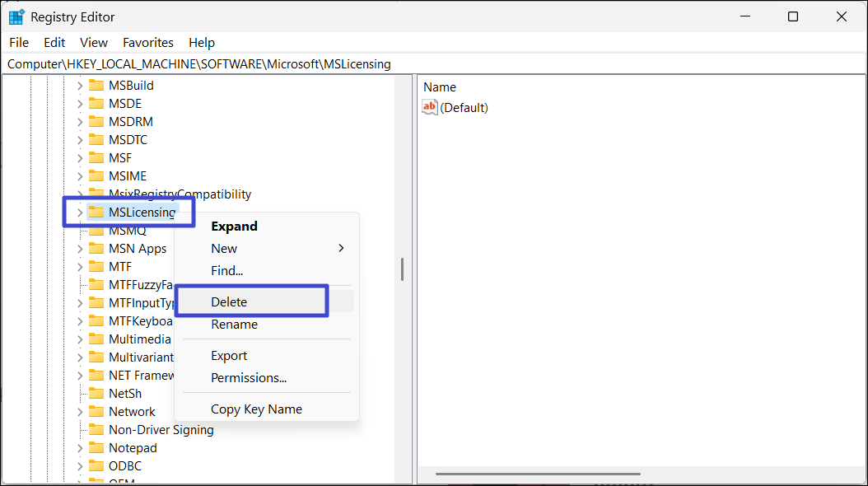Viewport: 868px width, 486px height.
Task: Select Permissions... in the context menu
Action: 249,378
